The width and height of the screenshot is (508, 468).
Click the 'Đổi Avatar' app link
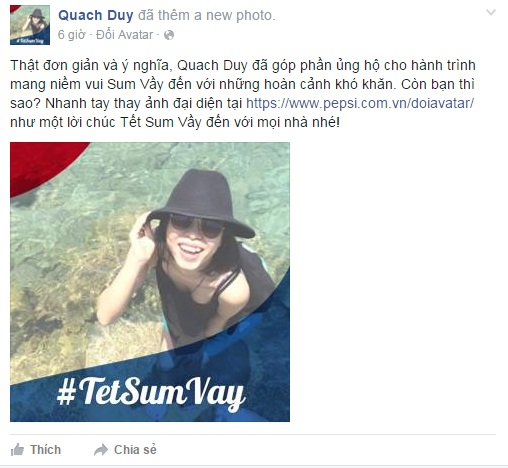coord(124,35)
